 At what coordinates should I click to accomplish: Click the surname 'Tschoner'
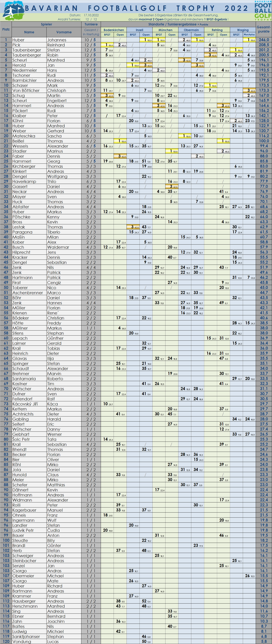tap(21, 76)
